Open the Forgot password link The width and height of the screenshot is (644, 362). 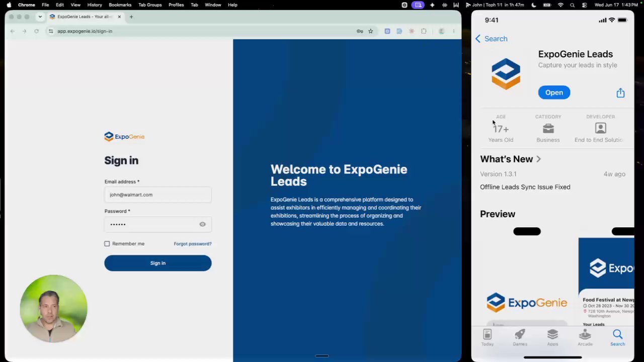coord(193,244)
